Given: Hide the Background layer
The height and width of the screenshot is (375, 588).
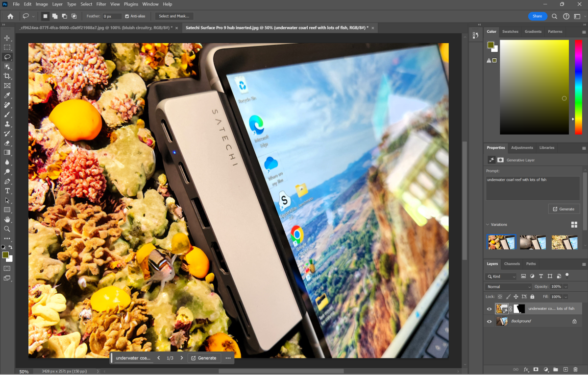Looking at the screenshot, I should (x=489, y=321).
